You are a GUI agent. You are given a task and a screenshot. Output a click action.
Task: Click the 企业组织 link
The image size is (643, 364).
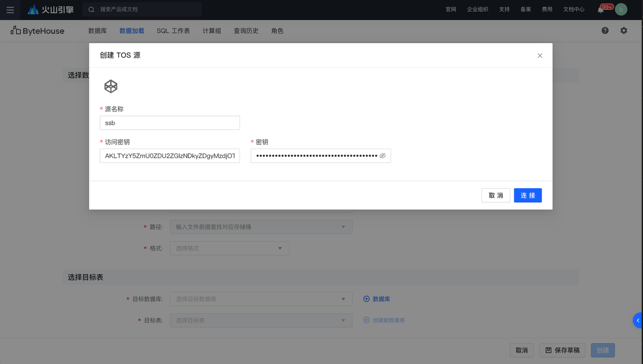tap(478, 10)
